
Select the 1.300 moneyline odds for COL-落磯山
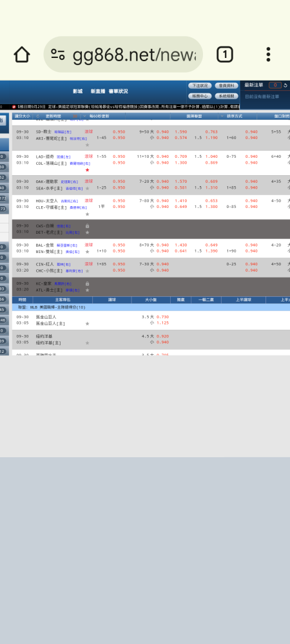[180, 163]
